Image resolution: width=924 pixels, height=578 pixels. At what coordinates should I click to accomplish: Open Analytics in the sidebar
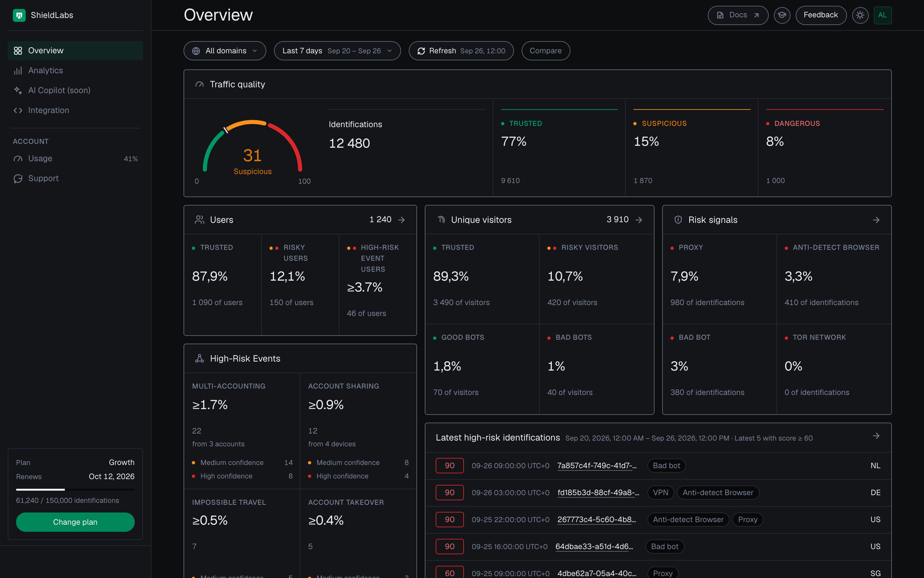click(75, 71)
